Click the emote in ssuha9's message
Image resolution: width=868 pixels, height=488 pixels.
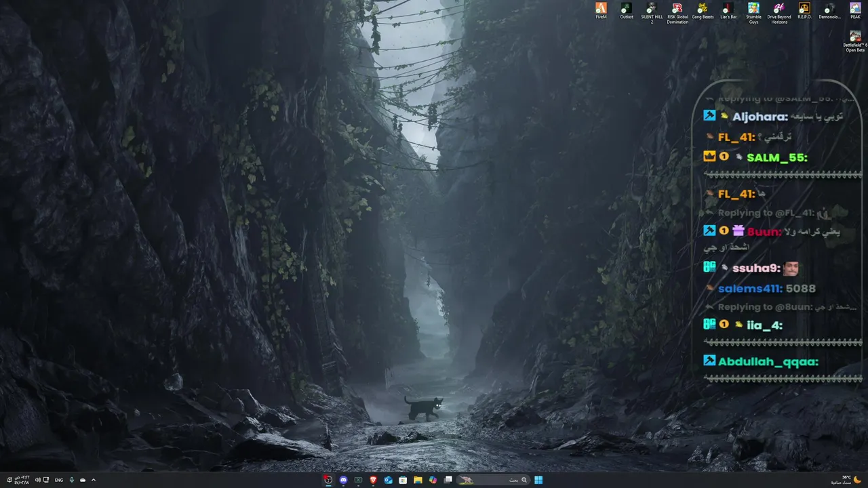point(791,268)
